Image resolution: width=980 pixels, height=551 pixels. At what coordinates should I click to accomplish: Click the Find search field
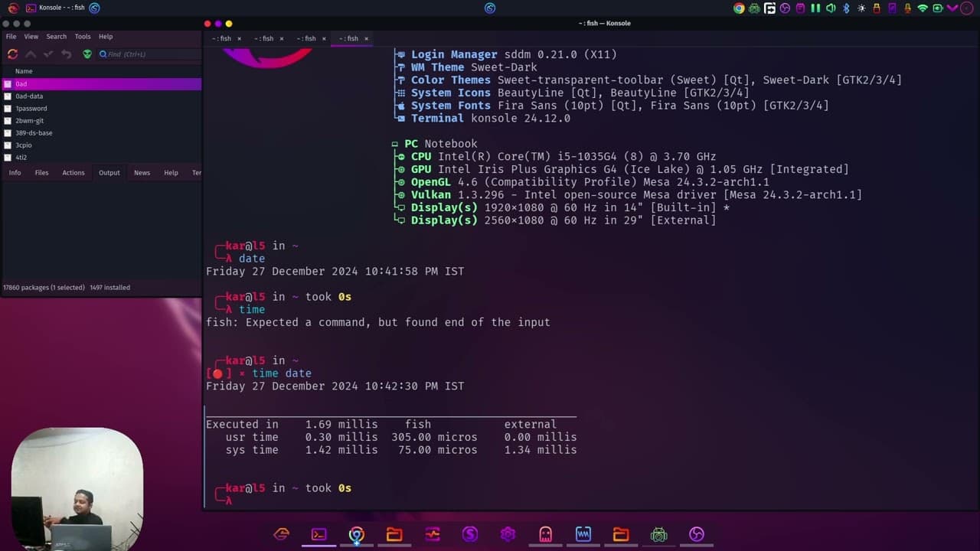tap(149, 54)
